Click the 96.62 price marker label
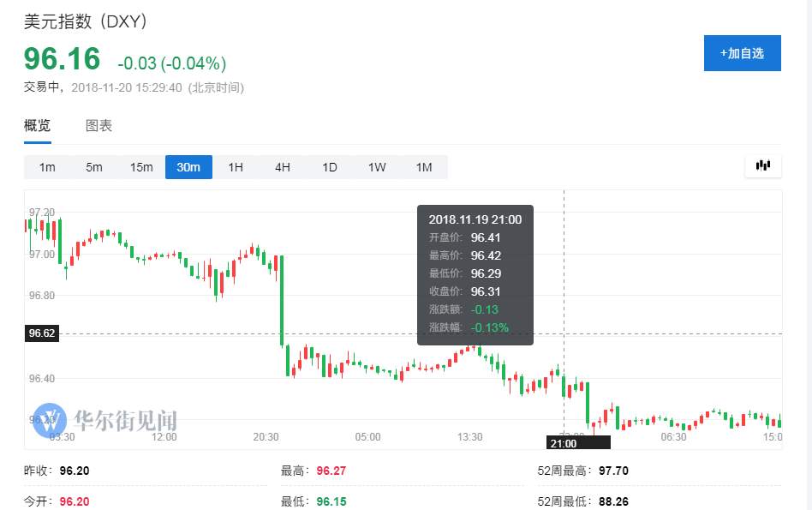The image size is (812, 510). [42, 333]
